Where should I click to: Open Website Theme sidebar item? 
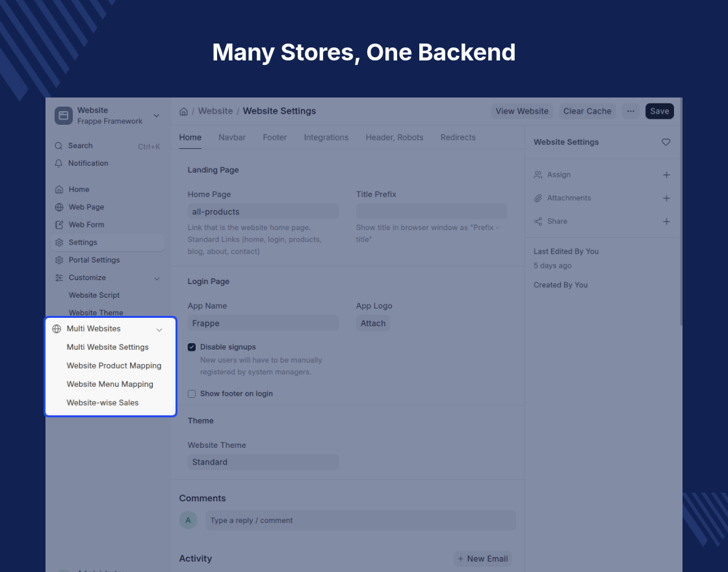tap(96, 313)
